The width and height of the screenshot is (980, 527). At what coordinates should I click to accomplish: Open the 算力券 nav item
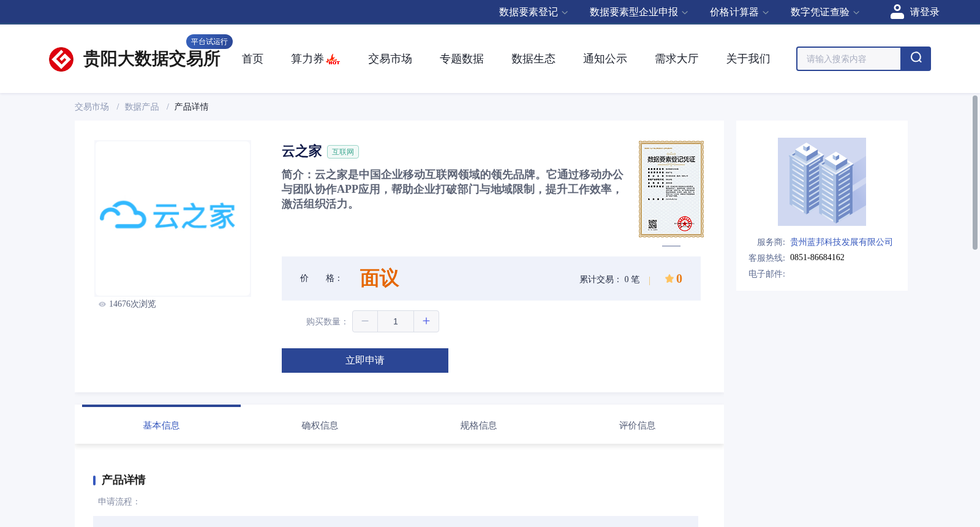coord(307,59)
